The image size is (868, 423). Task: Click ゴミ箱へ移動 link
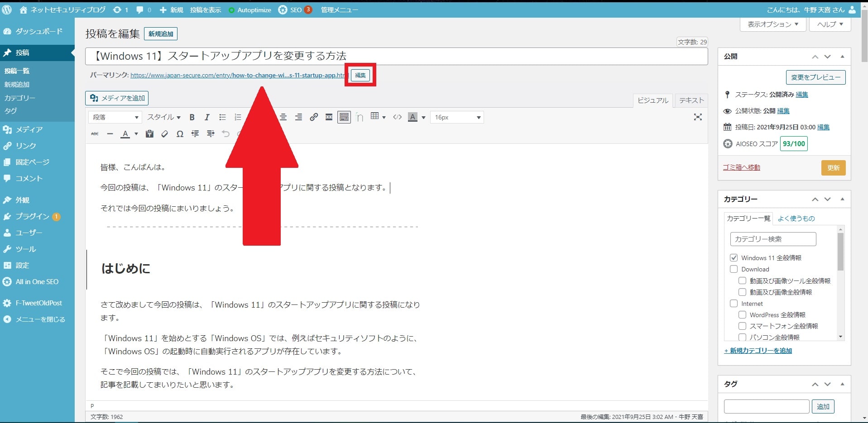[x=741, y=167]
